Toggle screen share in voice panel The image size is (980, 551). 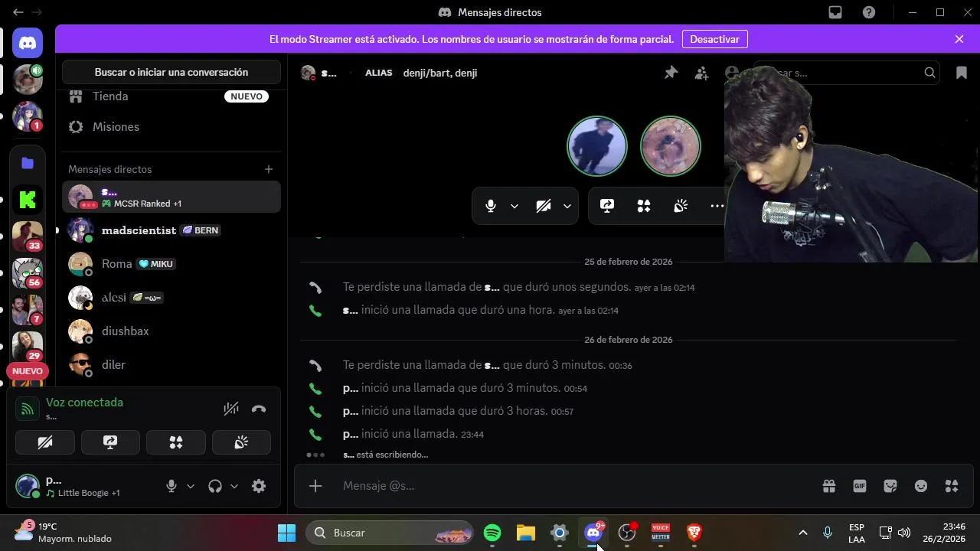click(x=110, y=442)
